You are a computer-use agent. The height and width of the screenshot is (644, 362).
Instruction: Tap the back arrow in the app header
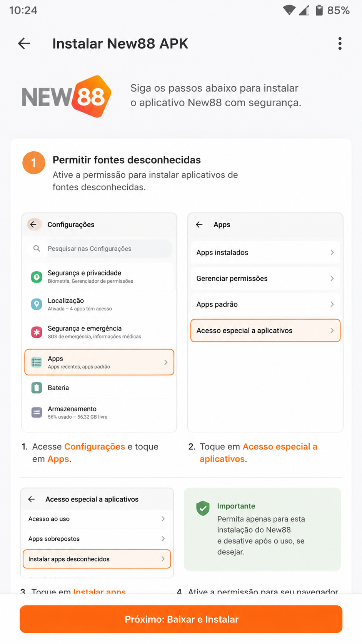pyautogui.click(x=24, y=44)
